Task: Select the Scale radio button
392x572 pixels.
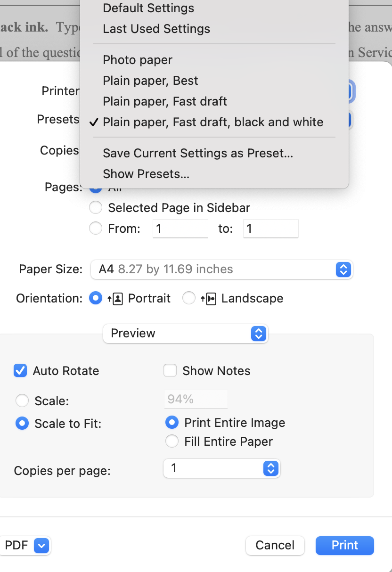Action: [x=22, y=401]
